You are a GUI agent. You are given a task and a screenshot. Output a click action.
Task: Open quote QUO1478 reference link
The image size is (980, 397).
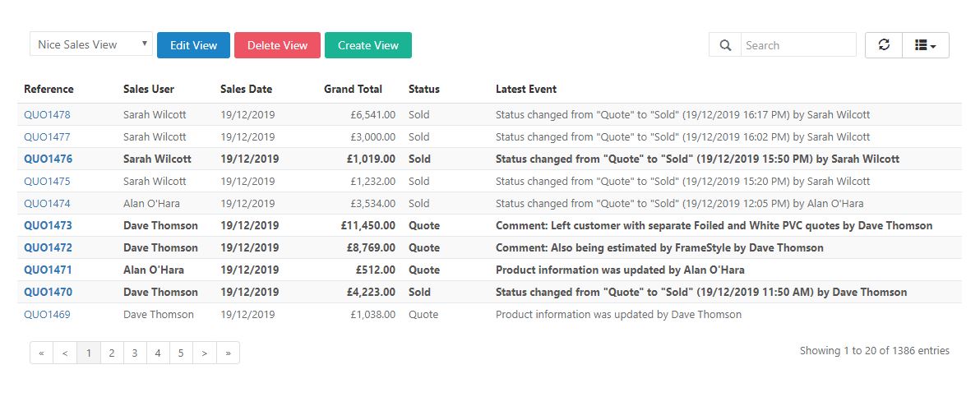(48, 114)
